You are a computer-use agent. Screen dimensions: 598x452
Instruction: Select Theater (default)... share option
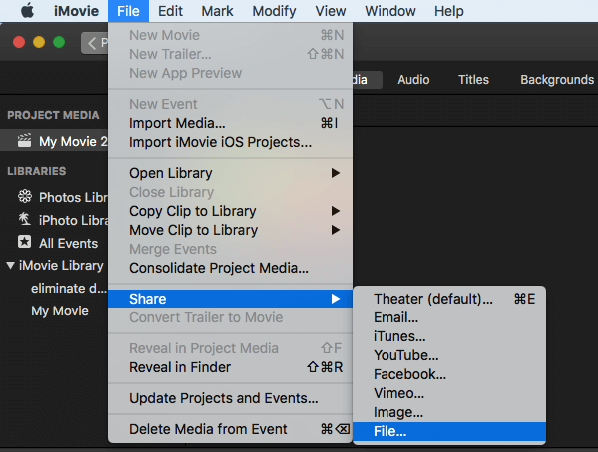tap(449, 299)
